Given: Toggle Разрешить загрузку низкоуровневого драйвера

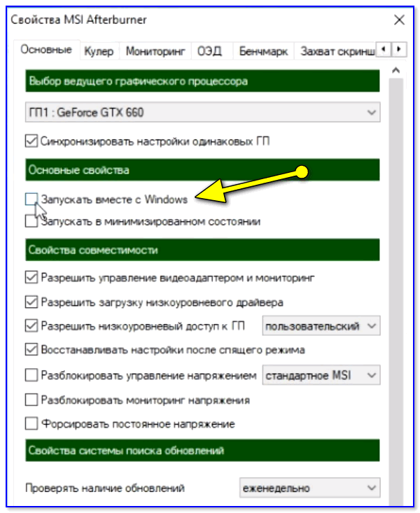Looking at the screenshot, I should [31, 302].
